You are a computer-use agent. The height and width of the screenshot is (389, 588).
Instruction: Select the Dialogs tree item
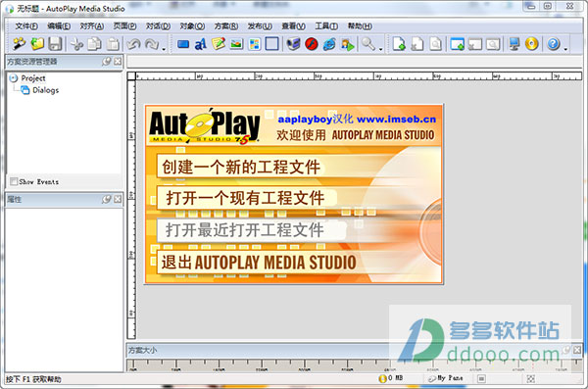45,90
